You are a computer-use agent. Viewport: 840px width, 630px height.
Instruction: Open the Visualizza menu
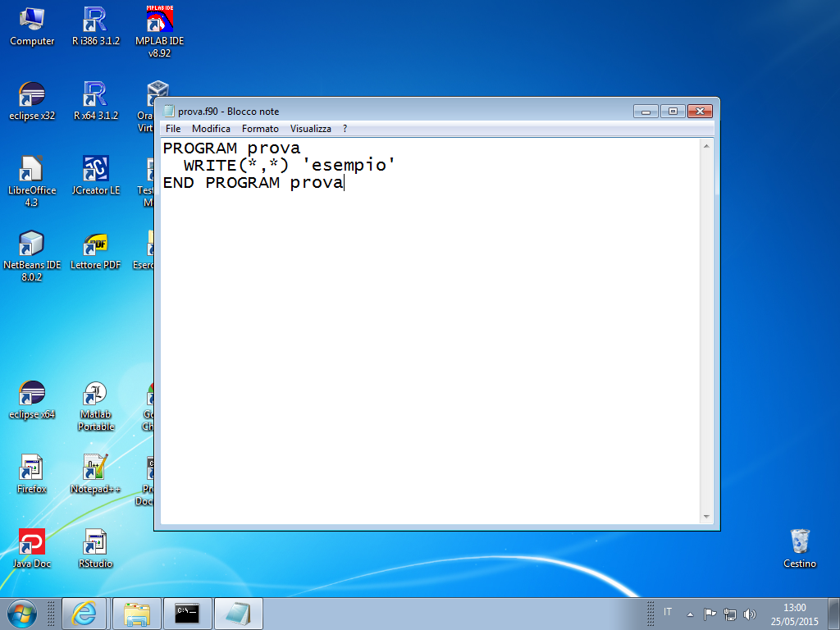311,129
